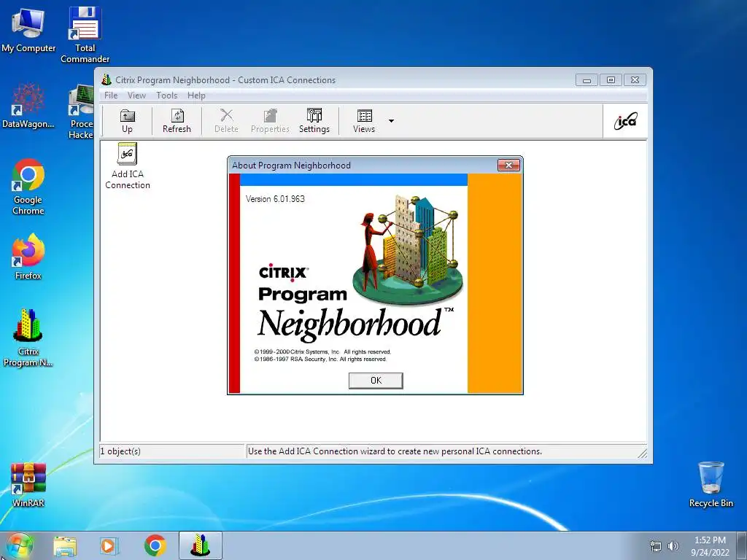The image size is (747, 560).
Task: Click the ICA logo in toolbar
Action: tap(625, 122)
